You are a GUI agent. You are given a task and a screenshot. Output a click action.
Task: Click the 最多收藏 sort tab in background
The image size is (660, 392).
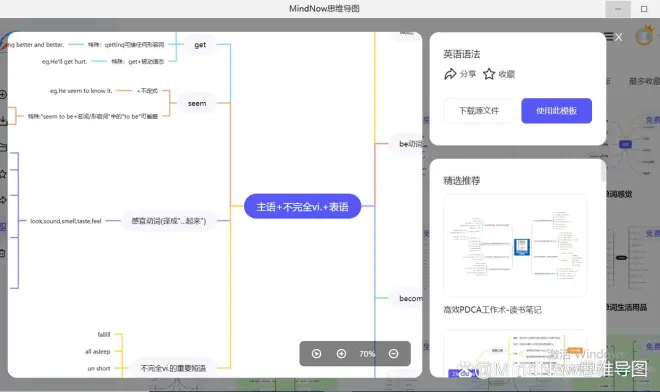(644, 81)
